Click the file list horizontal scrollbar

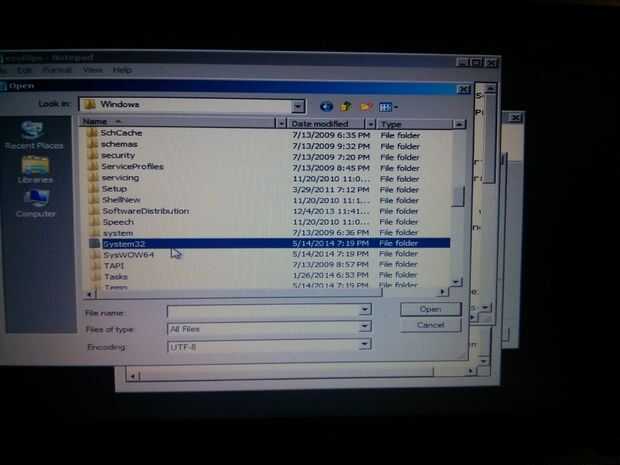click(239, 293)
